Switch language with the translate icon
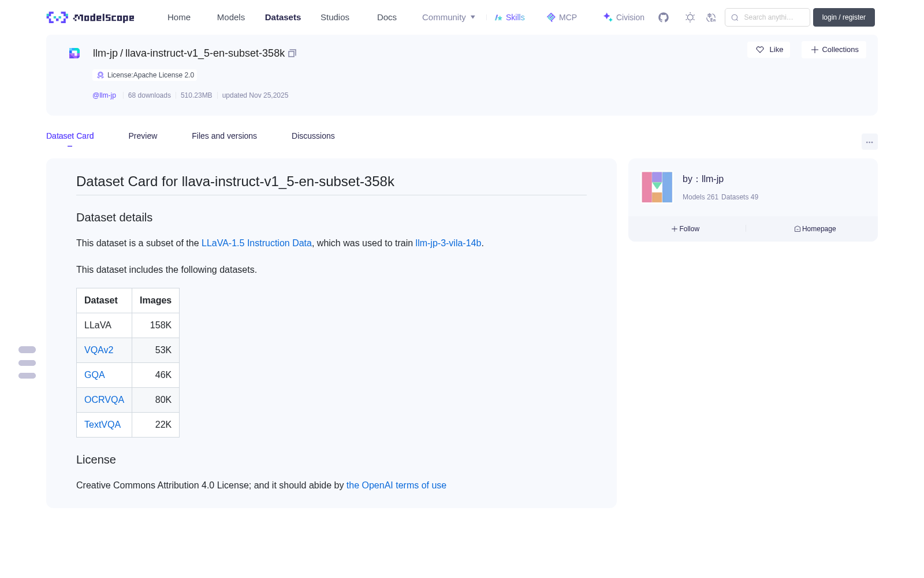 tap(711, 17)
